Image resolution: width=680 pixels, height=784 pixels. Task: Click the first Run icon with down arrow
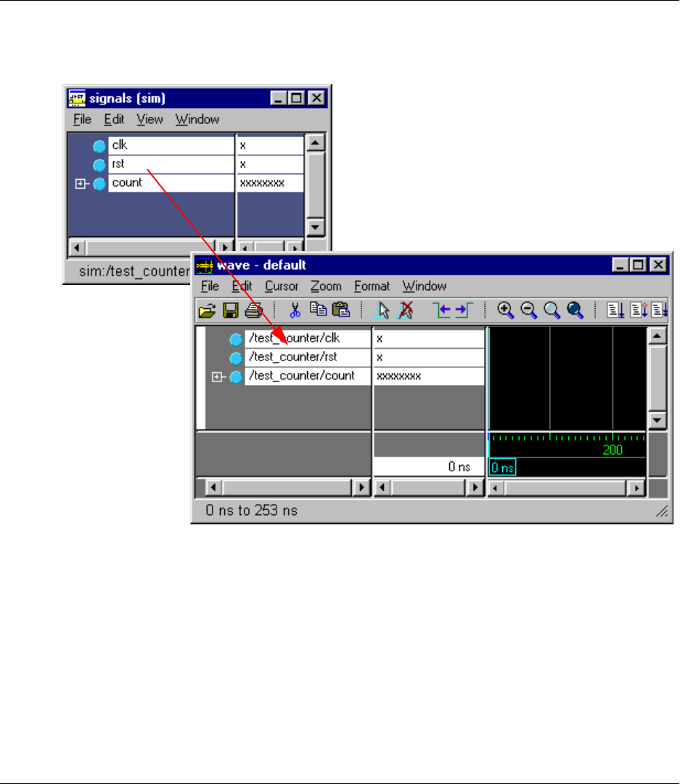[615, 310]
